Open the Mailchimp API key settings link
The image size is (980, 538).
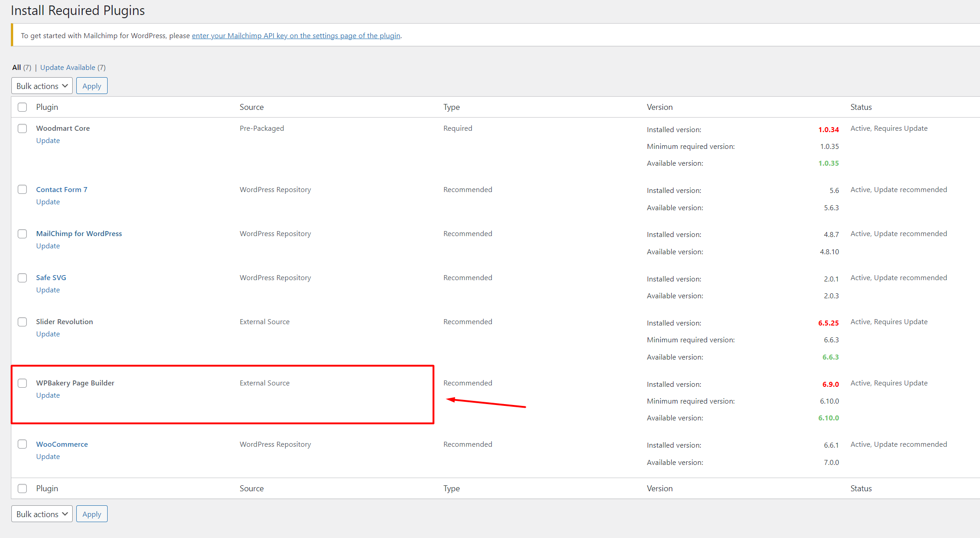click(x=296, y=35)
